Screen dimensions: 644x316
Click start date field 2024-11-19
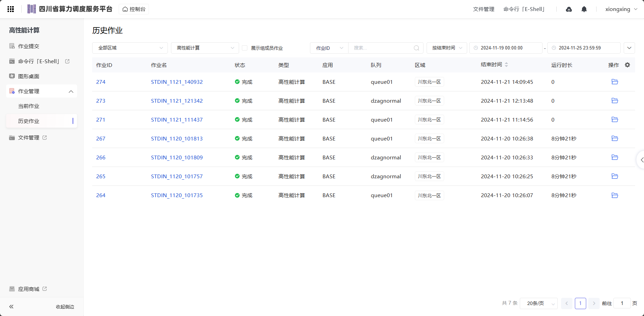pyautogui.click(x=506, y=48)
